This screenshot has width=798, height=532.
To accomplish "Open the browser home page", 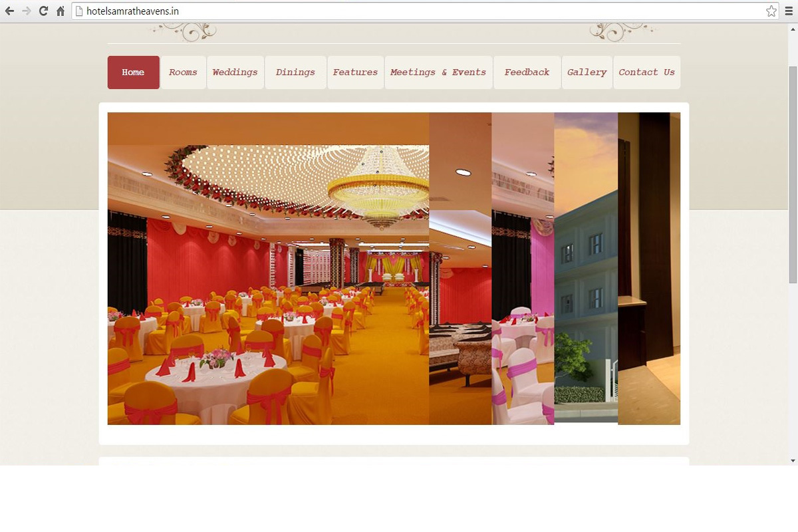I will click(x=61, y=11).
